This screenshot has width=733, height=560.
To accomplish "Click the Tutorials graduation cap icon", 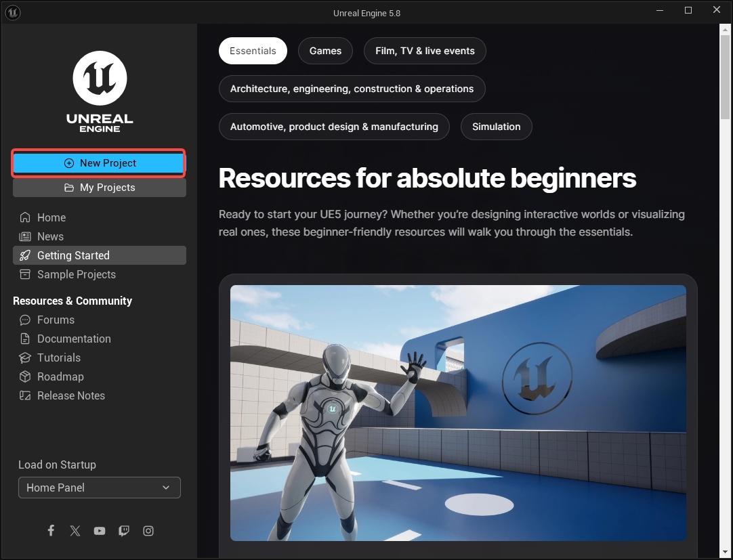I will [x=25, y=358].
